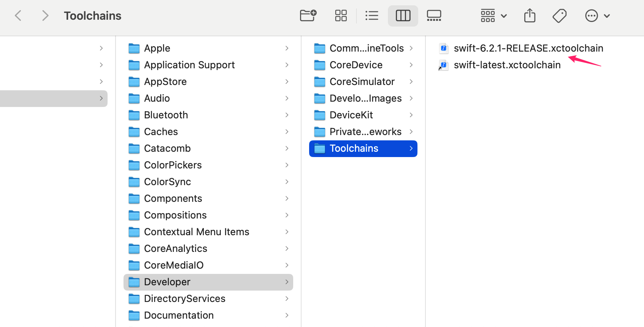Switch to icon grid view

[341, 16]
